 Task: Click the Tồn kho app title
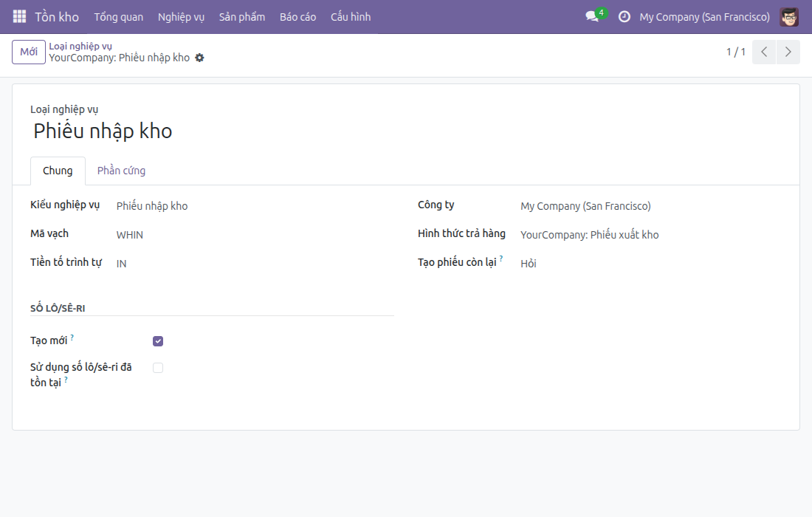pyautogui.click(x=57, y=16)
